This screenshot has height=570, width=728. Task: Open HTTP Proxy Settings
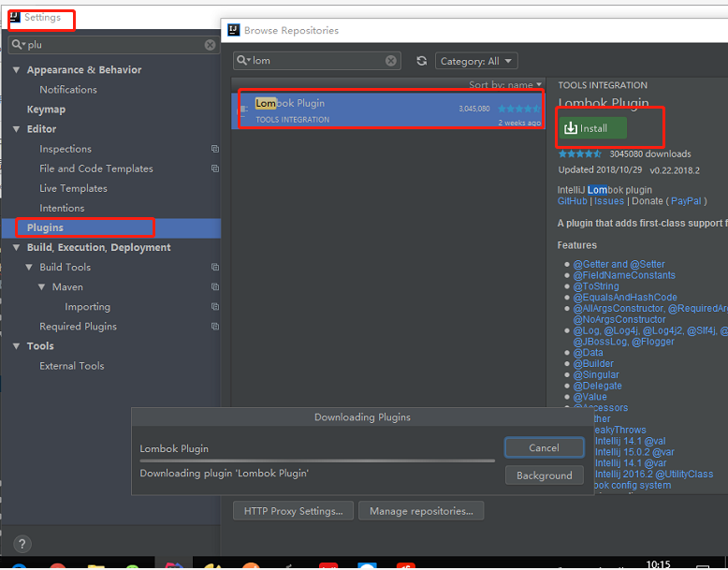(293, 511)
